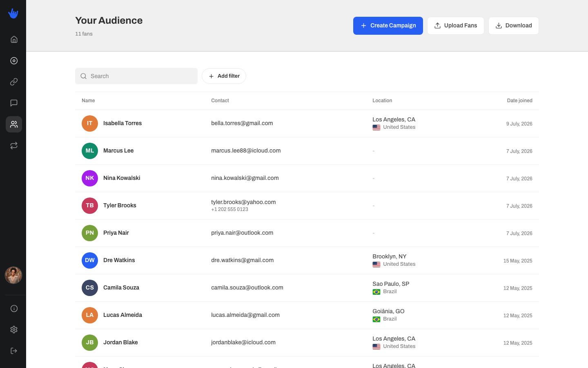Click the JB avatar for Jordan Blake
This screenshot has height=368, width=588.
point(90,343)
